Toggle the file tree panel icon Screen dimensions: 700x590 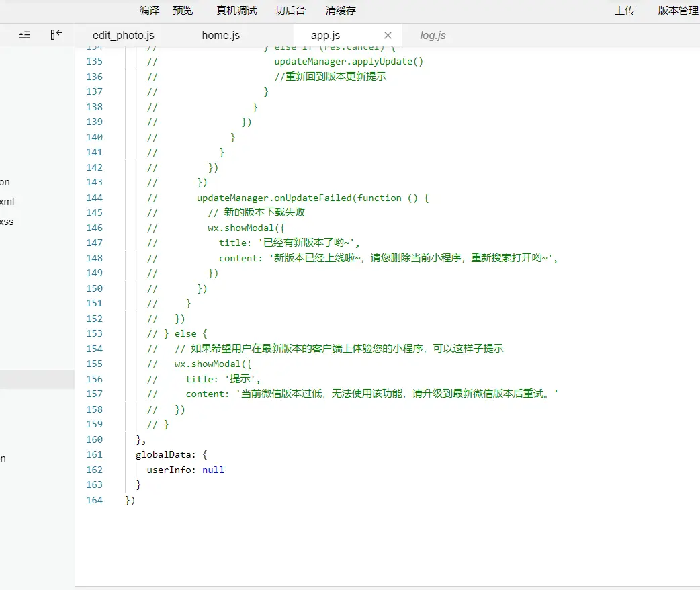pyautogui.click(x=56, y=34)
